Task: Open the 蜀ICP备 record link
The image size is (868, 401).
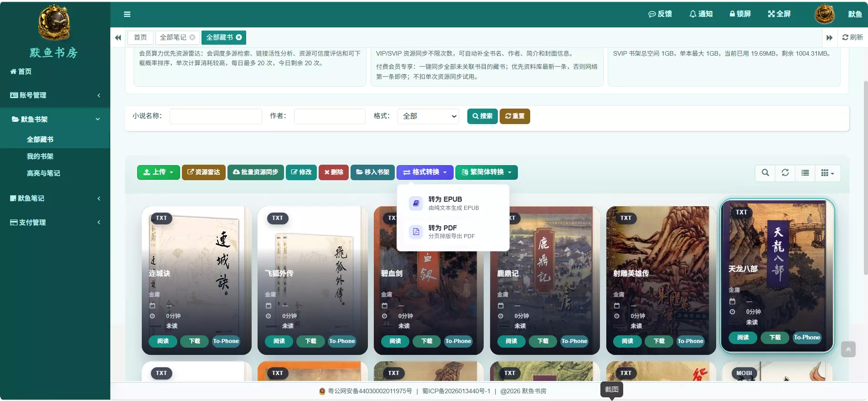Action: click(456, 391)
